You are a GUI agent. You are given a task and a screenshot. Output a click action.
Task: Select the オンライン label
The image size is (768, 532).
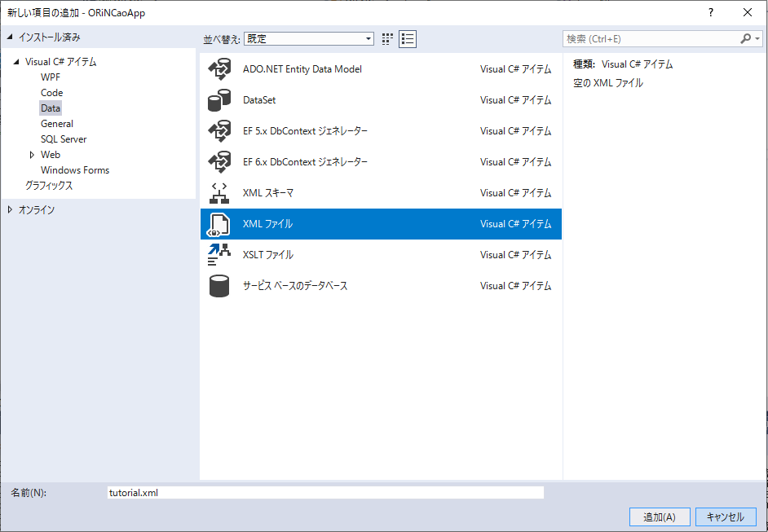[37, 210]
